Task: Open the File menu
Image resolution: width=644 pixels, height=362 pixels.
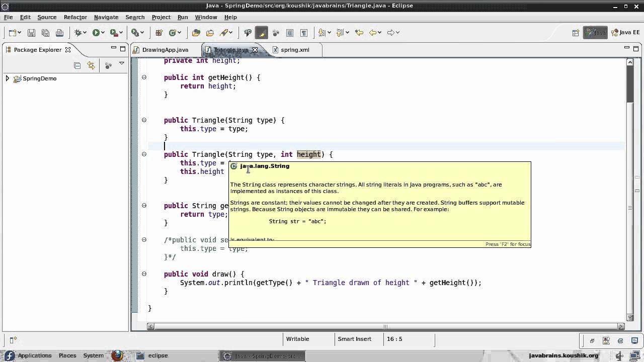Action: click(x=9, y=17)
